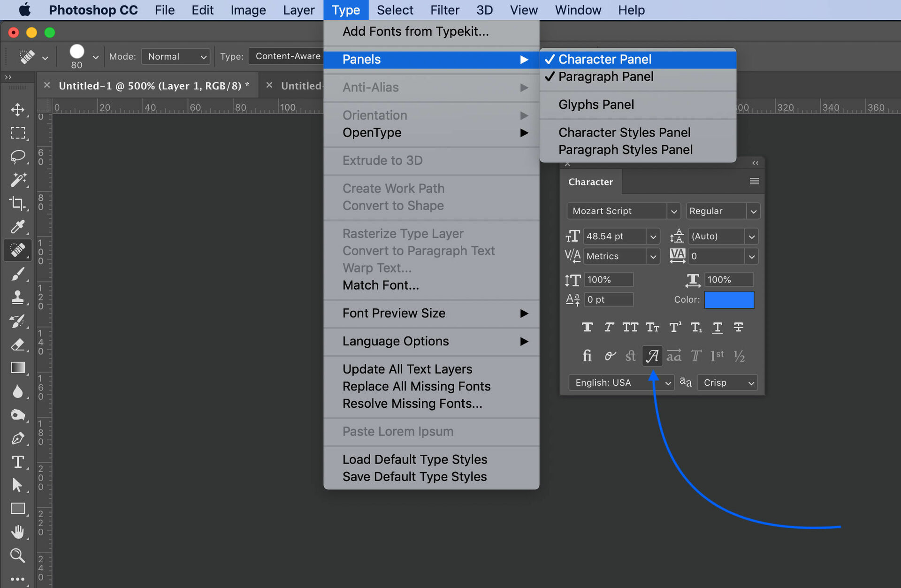901x588 pixels.
Task: Open the Character panel options menu
Action: [x=754, y=182]
